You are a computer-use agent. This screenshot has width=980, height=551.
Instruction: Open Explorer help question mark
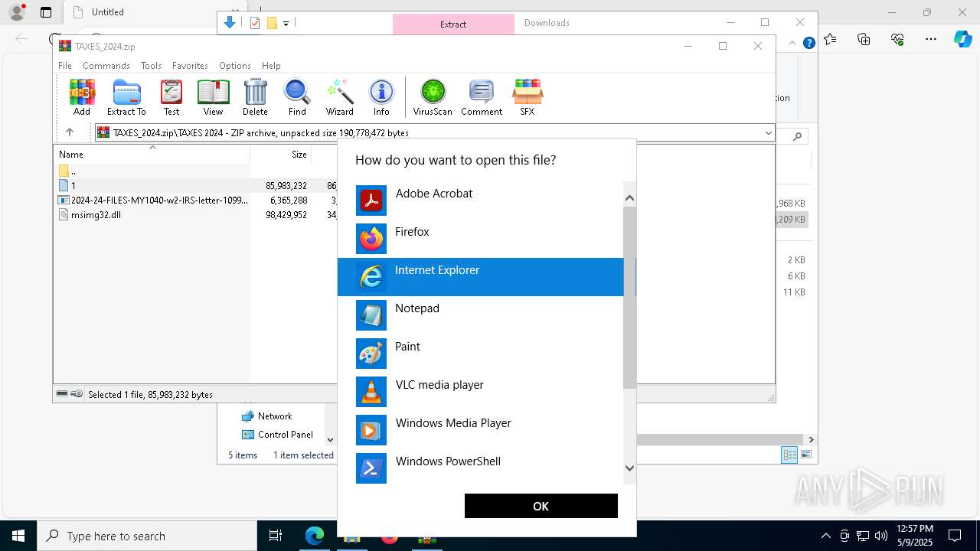point(808,43)
